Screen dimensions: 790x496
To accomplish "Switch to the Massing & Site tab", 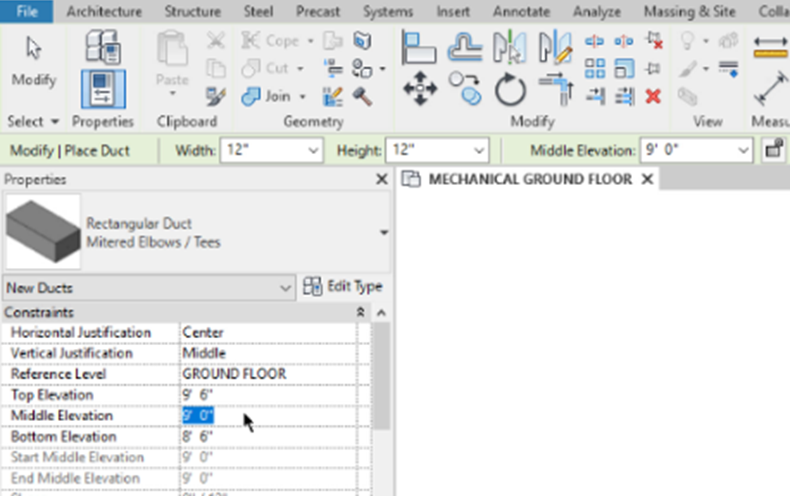I will pos(689,11).
